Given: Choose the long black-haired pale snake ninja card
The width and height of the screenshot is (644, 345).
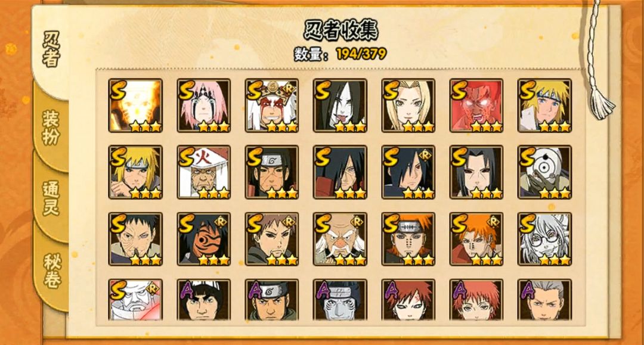Looking at the screenshot, I should (x=340, y=105).
